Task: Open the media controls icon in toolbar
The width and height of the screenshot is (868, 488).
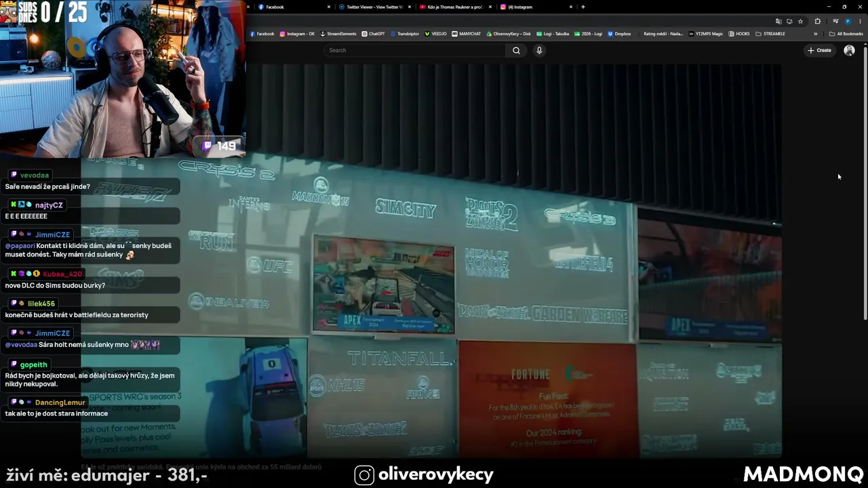Action: 835,21
